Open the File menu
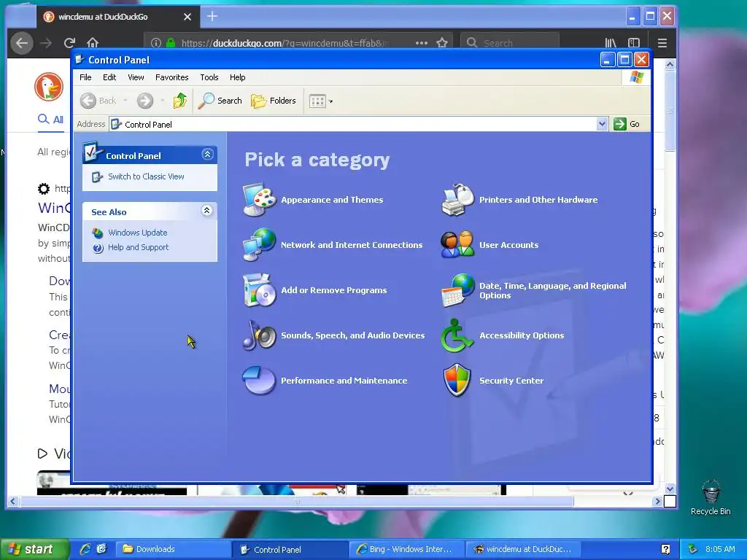Screen dimensions: 747x560 (85, 77)
